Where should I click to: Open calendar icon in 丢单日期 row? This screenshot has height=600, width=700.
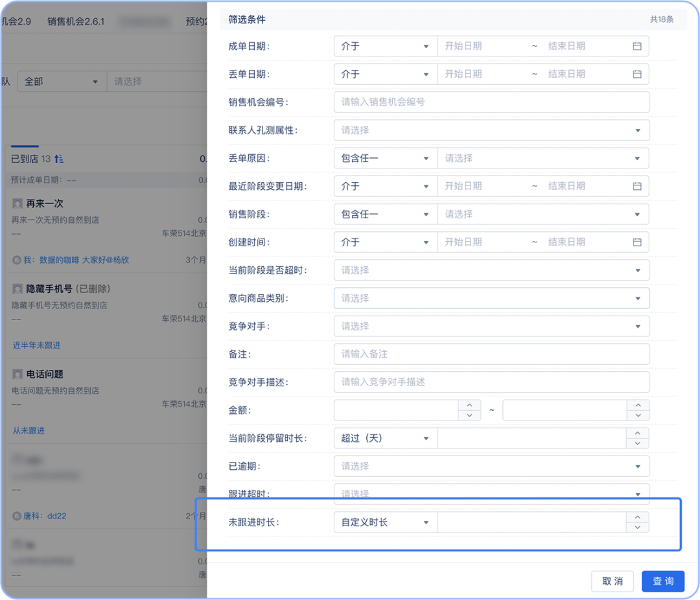(x=637, y=74)
